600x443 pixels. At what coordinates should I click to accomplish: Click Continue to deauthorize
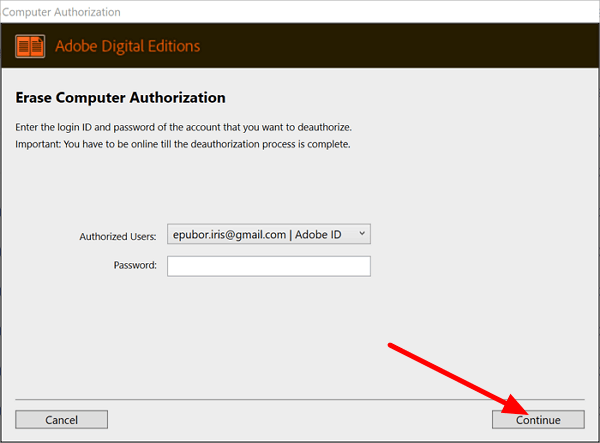[x=538, y=420]
